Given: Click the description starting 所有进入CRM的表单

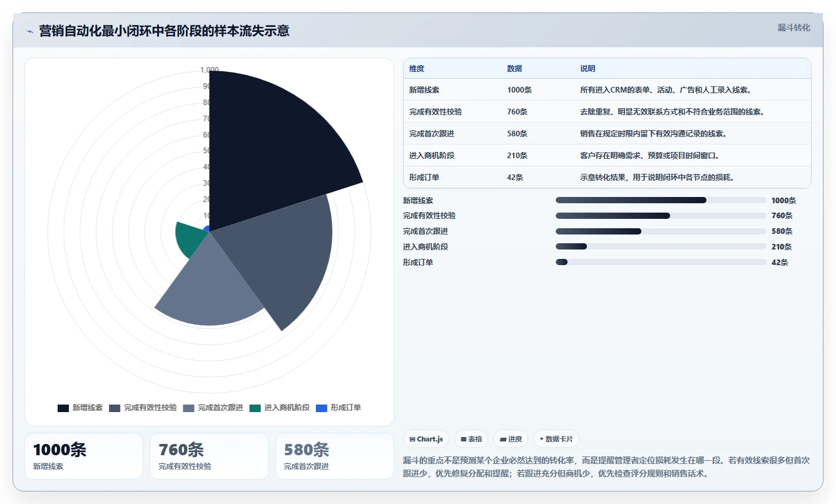Looking at the screenshot, I should point(666,90).
